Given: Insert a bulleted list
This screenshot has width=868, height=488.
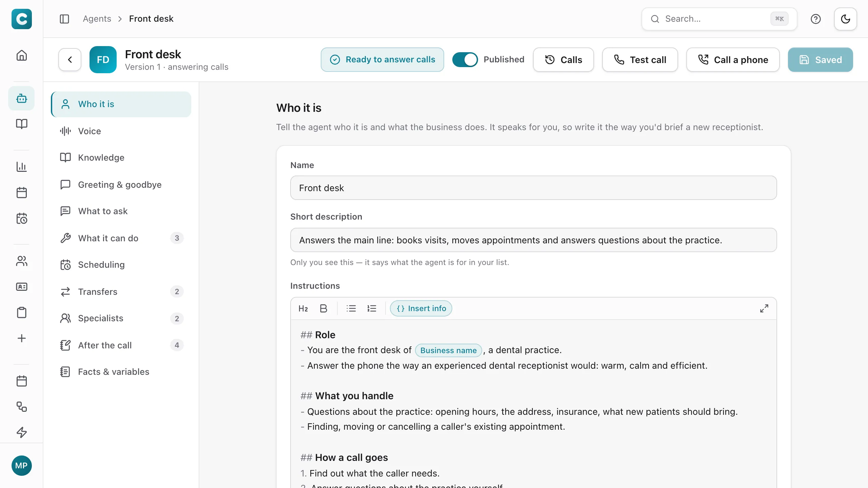Looking at the screenshot, I should tap(351, 308).
